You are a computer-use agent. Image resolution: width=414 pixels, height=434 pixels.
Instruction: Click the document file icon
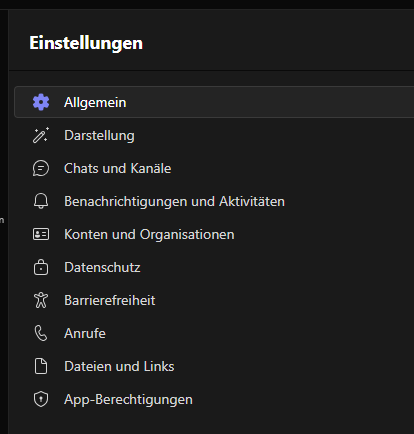coord(41,366)
